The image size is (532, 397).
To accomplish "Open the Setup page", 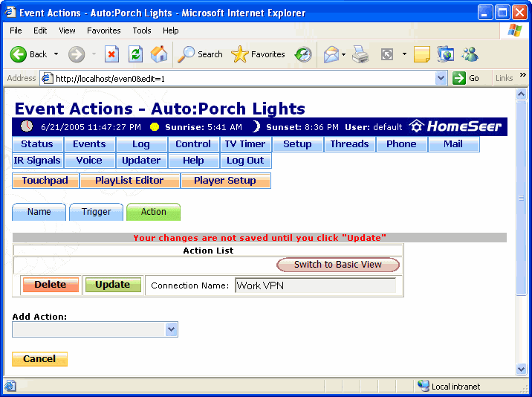I will pos(297,144).
